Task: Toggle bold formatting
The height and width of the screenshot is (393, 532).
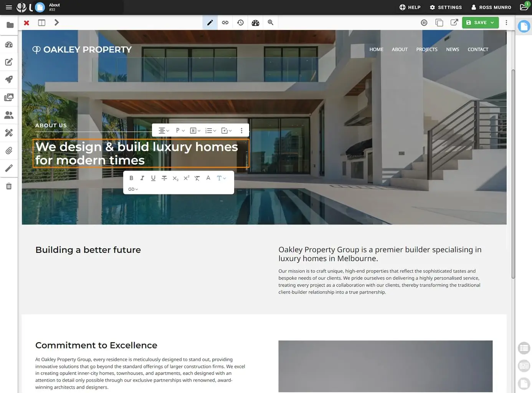Action: (x=131, y=178)
